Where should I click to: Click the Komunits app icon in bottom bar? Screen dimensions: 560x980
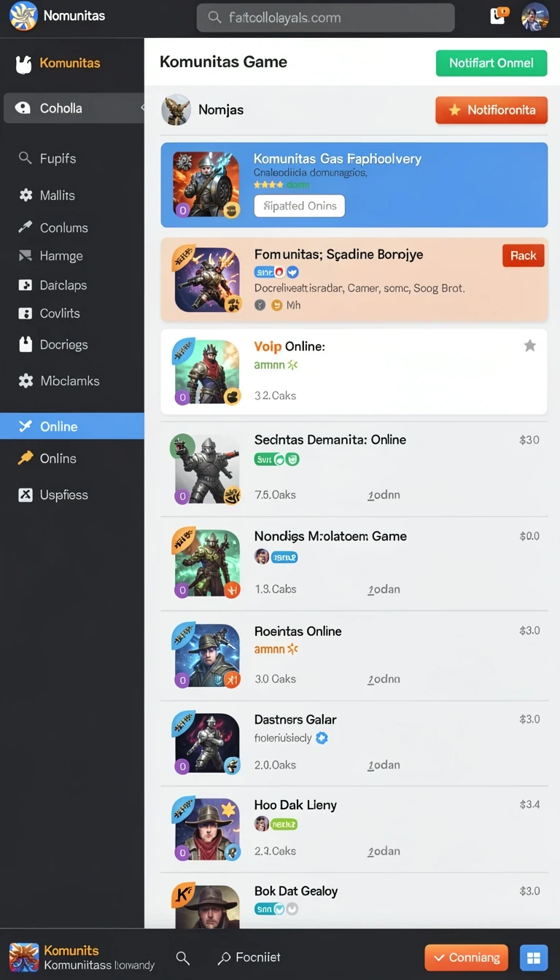24,957
